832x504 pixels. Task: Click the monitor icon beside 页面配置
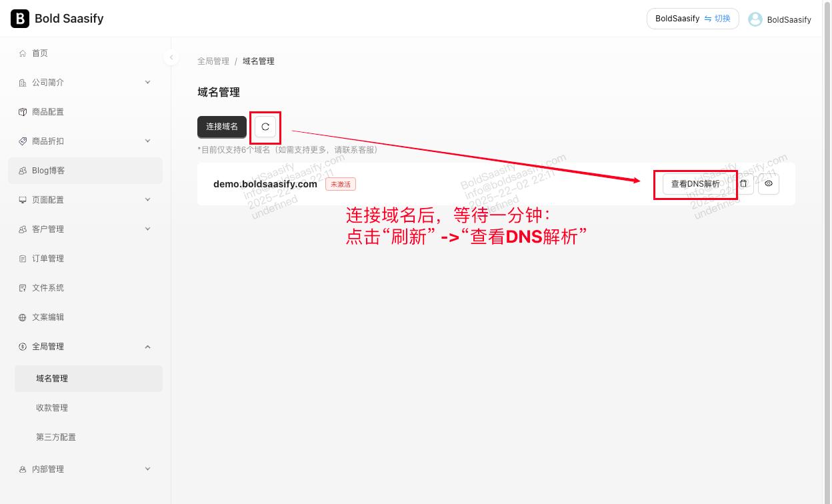[x=23, y=200]
